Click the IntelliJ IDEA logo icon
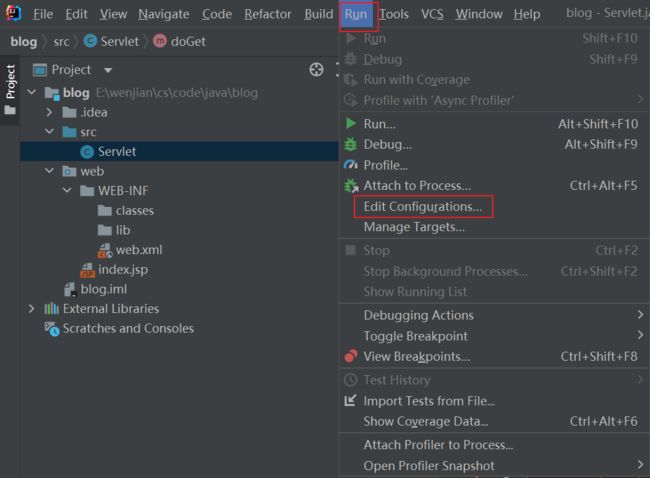This screenshot has width=650, height=478. point(13,13)
